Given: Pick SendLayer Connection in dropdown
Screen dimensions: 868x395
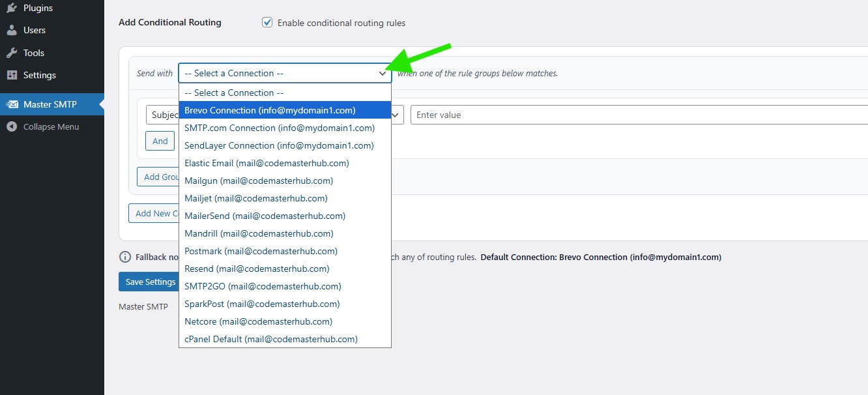Looking at the screenshot, I should [279, 145].
